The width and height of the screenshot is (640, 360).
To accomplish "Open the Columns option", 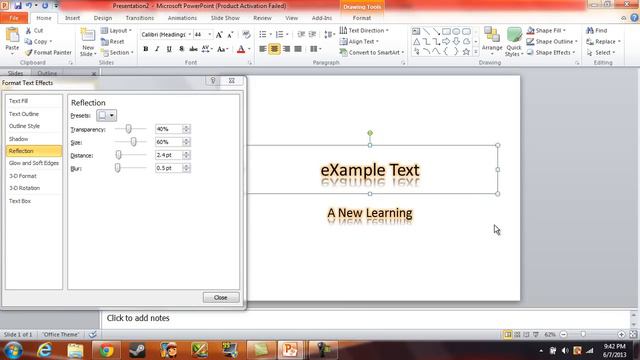I will (x=315, y=49).
